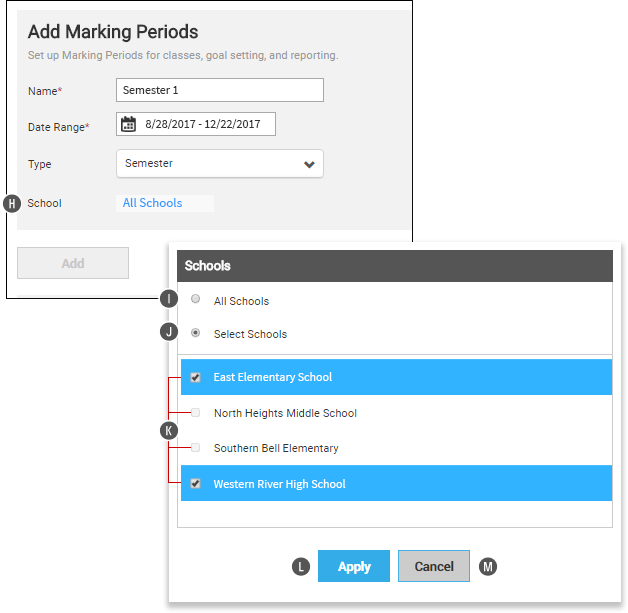Open the All Schools link
This screenshot has height=613, width=628.
point(153,203)
